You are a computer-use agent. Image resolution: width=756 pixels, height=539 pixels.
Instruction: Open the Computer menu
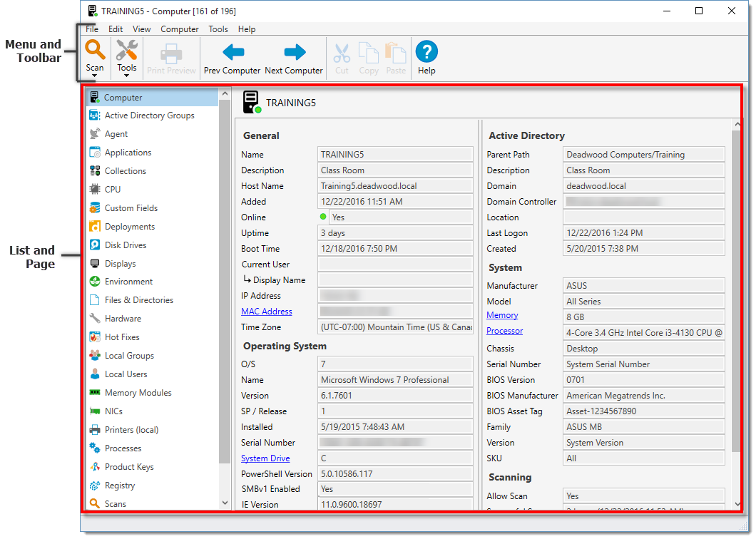coord(179,29)
